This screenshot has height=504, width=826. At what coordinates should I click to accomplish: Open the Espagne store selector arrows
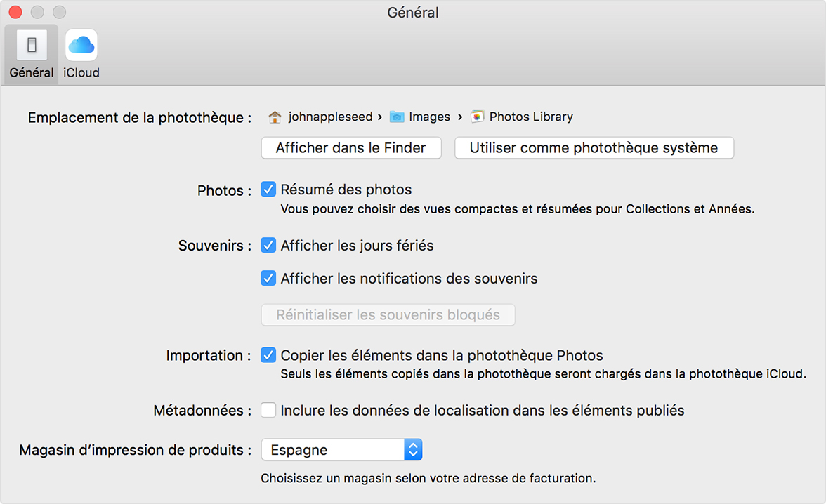click(x=414, y=449)
